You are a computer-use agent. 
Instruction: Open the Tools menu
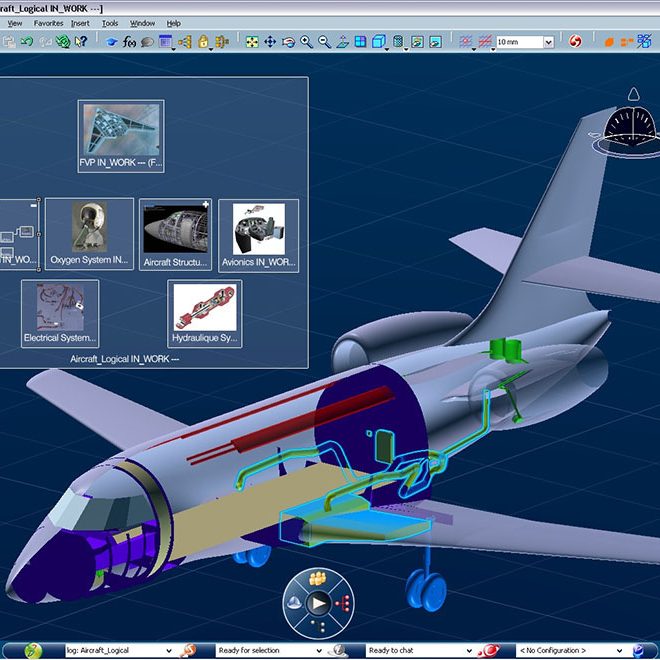tap(110, 23)
